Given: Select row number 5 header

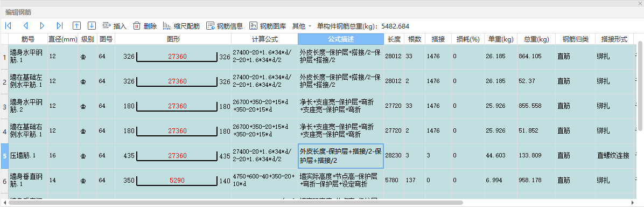Looking at the screenshot, I should click(4, 156).
